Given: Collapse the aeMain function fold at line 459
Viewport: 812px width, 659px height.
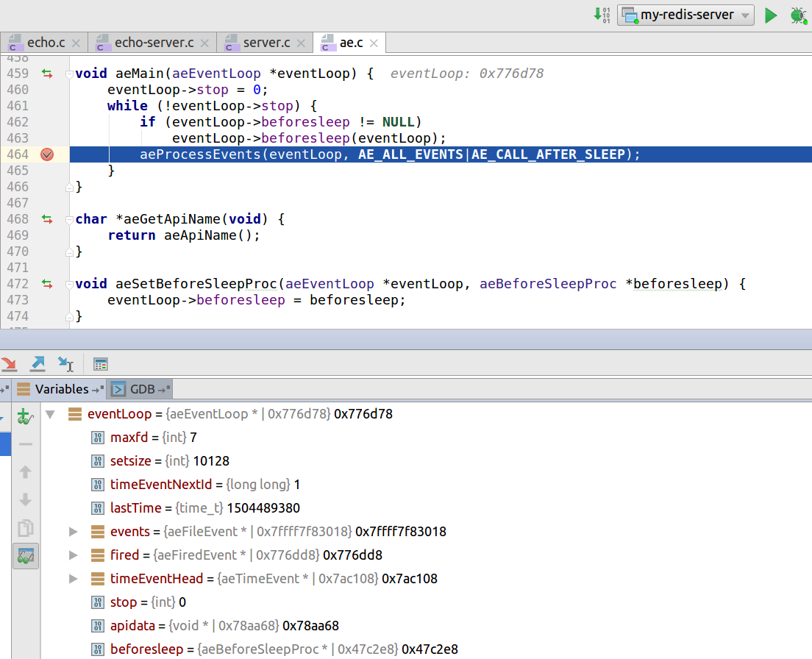Looking at the screenshot, I should tap(69, 74).
